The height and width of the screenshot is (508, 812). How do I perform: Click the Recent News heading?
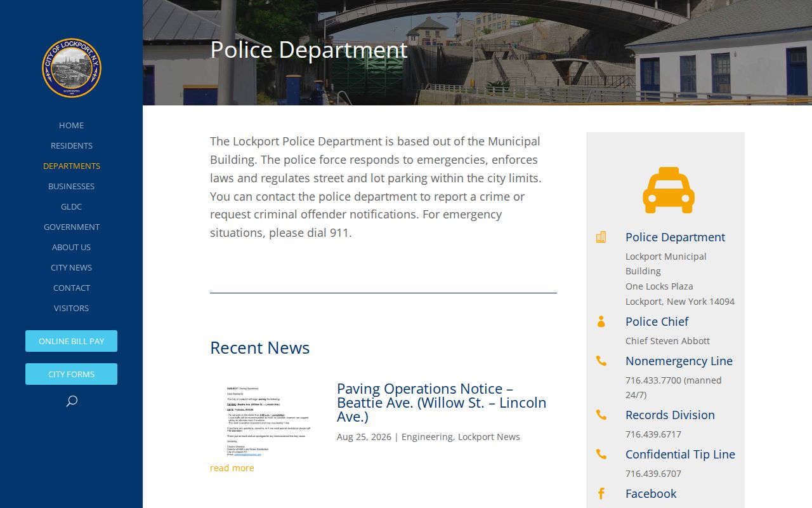point(260,347)
